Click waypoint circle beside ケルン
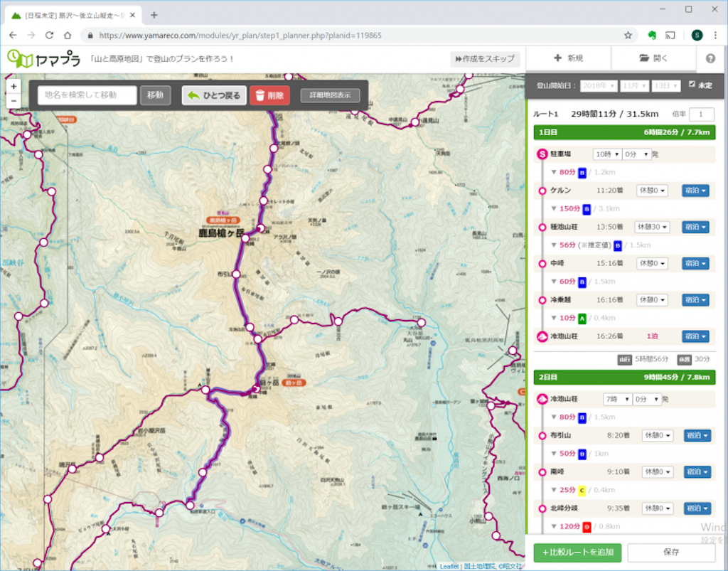The image size is (728, 571). coord(542,191)
